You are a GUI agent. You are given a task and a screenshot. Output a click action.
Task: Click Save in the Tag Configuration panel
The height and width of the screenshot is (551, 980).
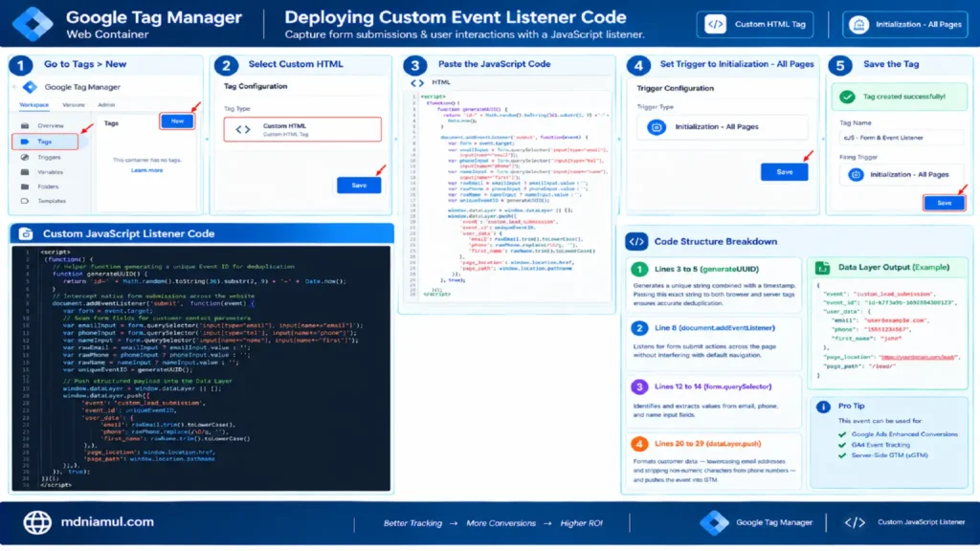359,186
